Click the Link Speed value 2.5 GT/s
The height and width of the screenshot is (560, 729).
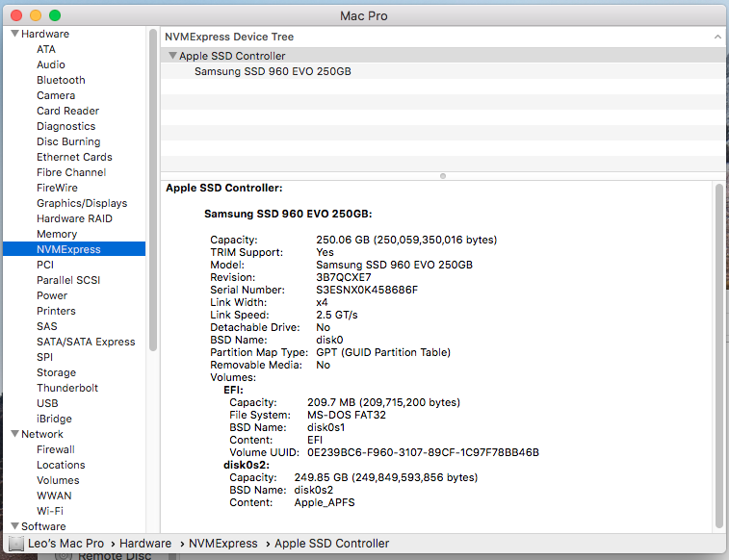[x=337, y=315]
